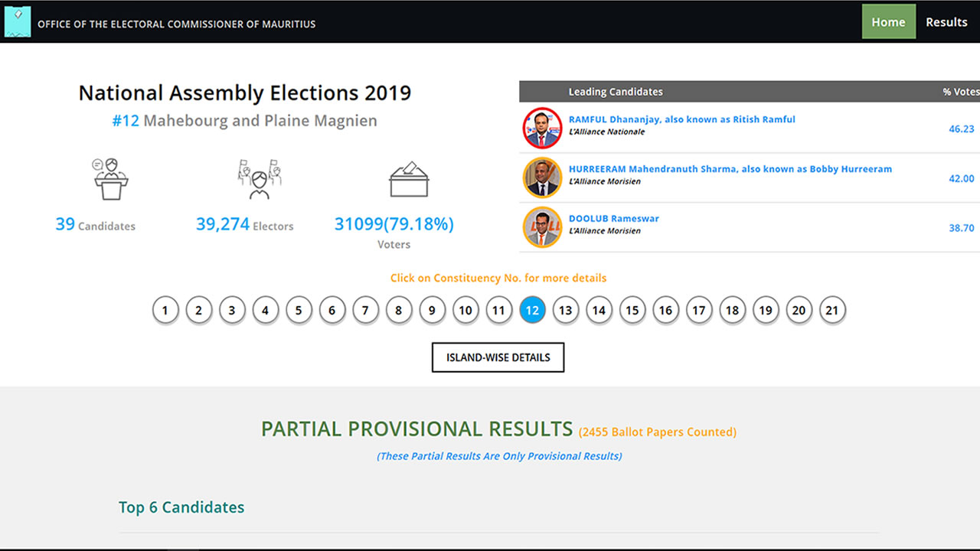980x551 pixels.
Task: Pick constituency number 17
Action: [x=698, y=310]
